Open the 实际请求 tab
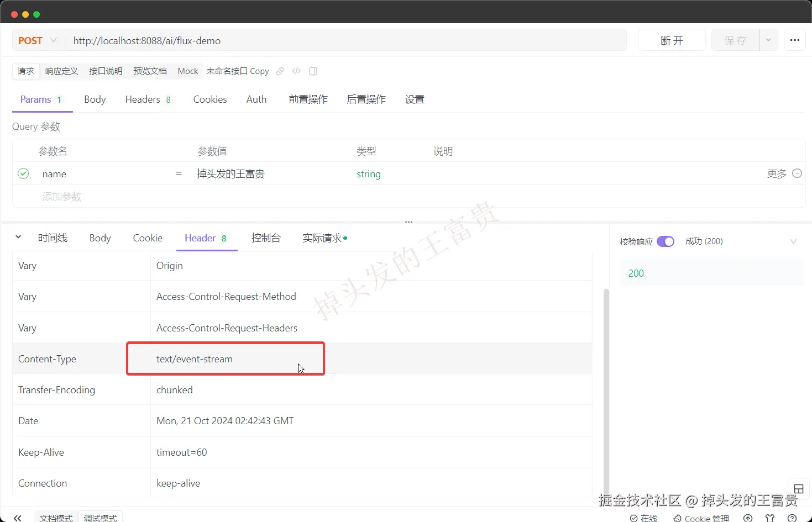 click(x=324, y=238)
